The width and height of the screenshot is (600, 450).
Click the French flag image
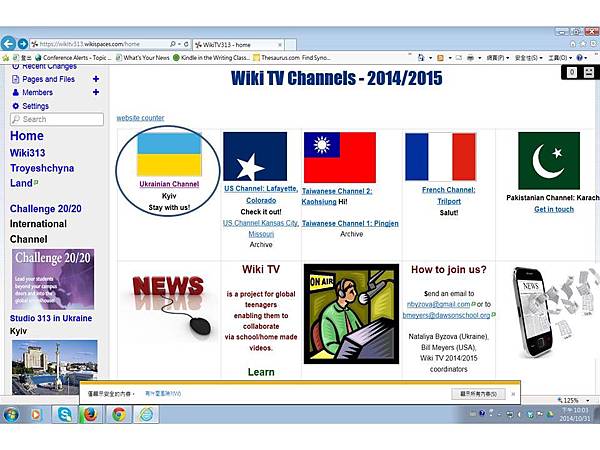coord(440,157)
